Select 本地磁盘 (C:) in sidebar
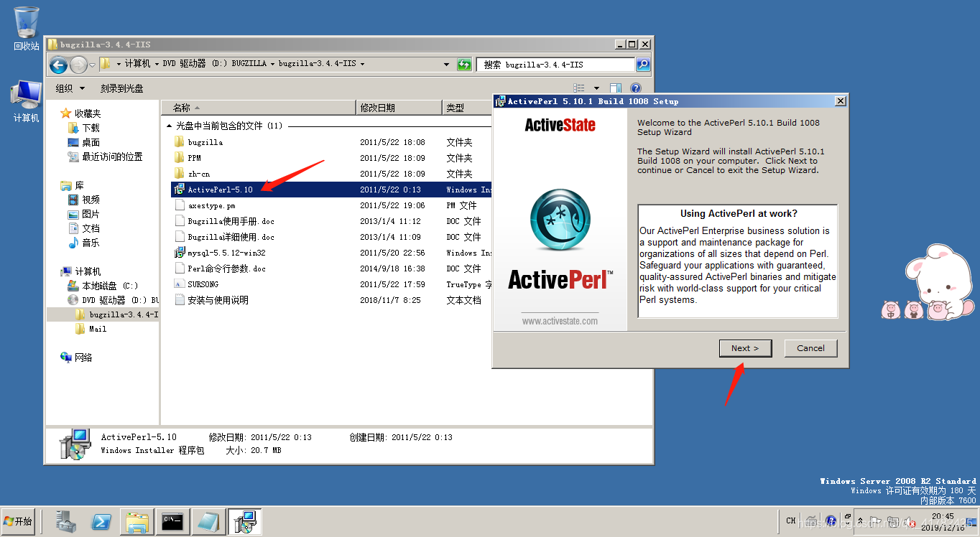This screenshot has width=980, height=537. 110,286
